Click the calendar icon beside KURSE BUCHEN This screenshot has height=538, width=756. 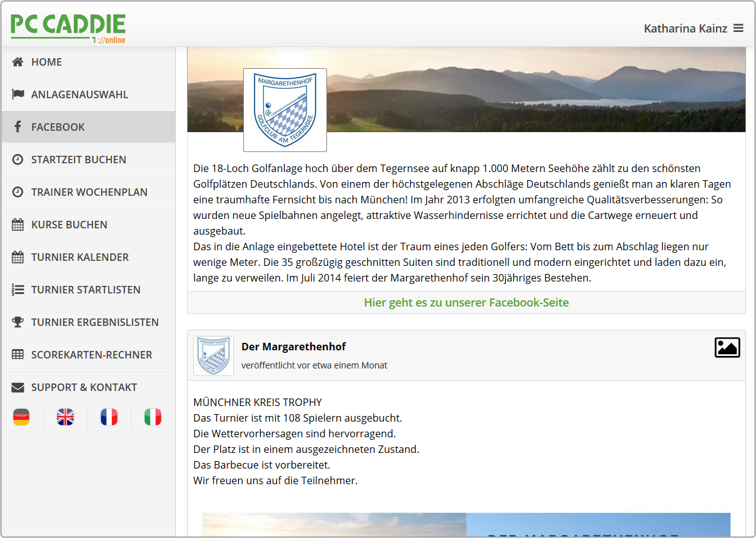(18, 225)
